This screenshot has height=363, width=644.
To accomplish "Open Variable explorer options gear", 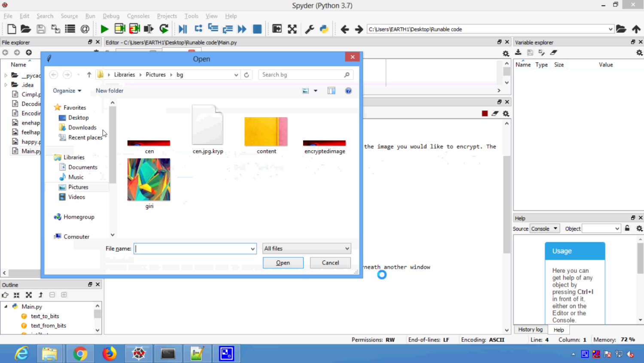I will pos(639,52).
